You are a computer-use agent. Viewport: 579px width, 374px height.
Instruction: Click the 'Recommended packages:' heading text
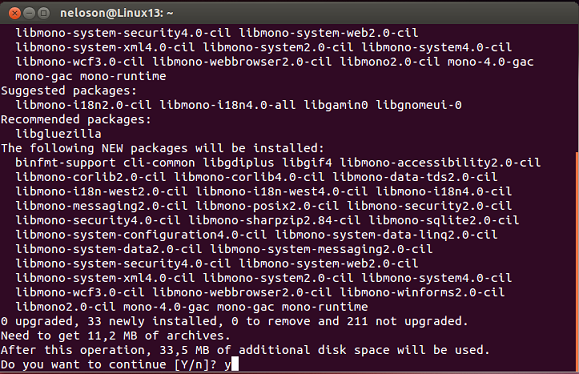pos(76,119)
